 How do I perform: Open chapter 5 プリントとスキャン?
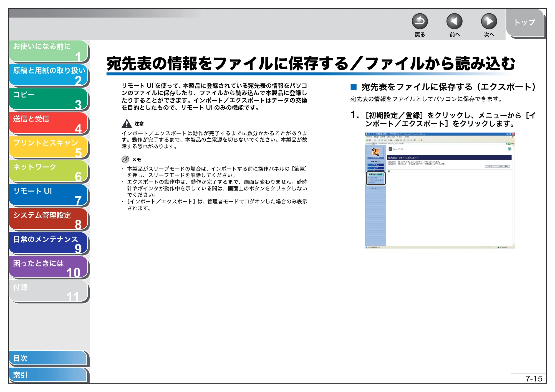pyautogui.click(x=49, y=147)
